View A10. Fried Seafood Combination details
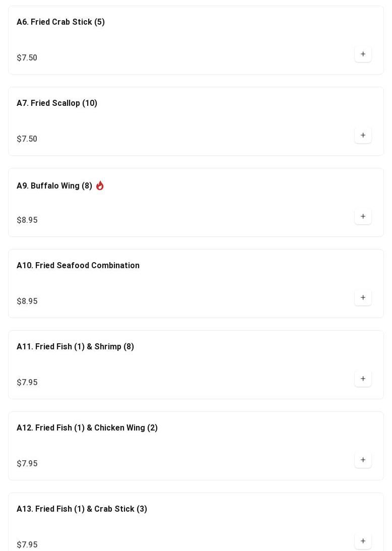This screenshot has height=551, width=392. (78, 266)
